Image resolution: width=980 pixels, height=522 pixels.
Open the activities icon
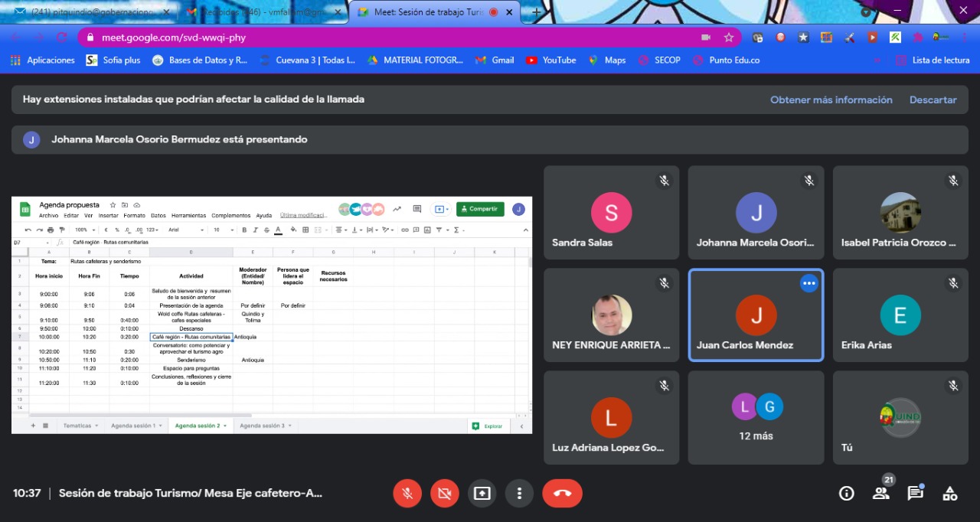949,494
